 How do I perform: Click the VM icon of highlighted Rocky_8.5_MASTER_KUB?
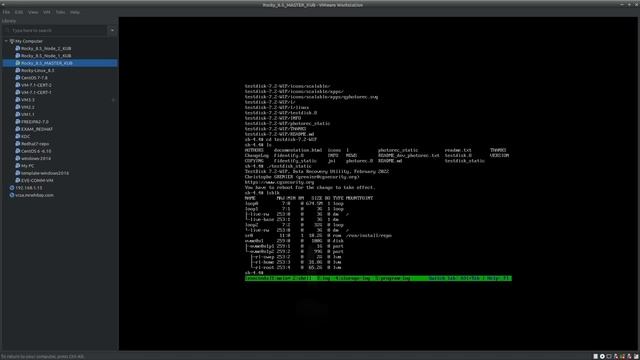pyautogui.click(x=18, y=63)
